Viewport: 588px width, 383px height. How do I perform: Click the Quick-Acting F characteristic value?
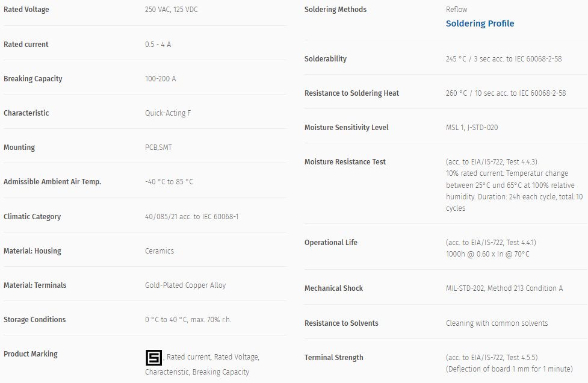(x=168, y=113)
